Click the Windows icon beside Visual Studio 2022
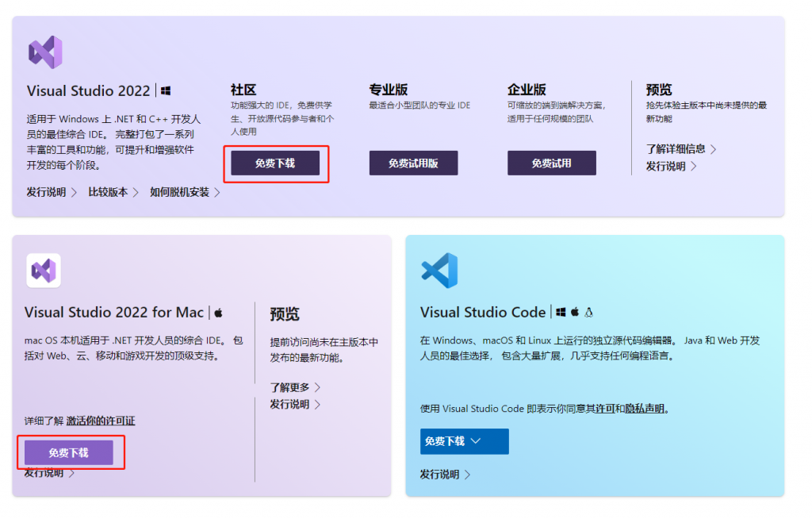The image size is (812, 519). click(166, 90)
